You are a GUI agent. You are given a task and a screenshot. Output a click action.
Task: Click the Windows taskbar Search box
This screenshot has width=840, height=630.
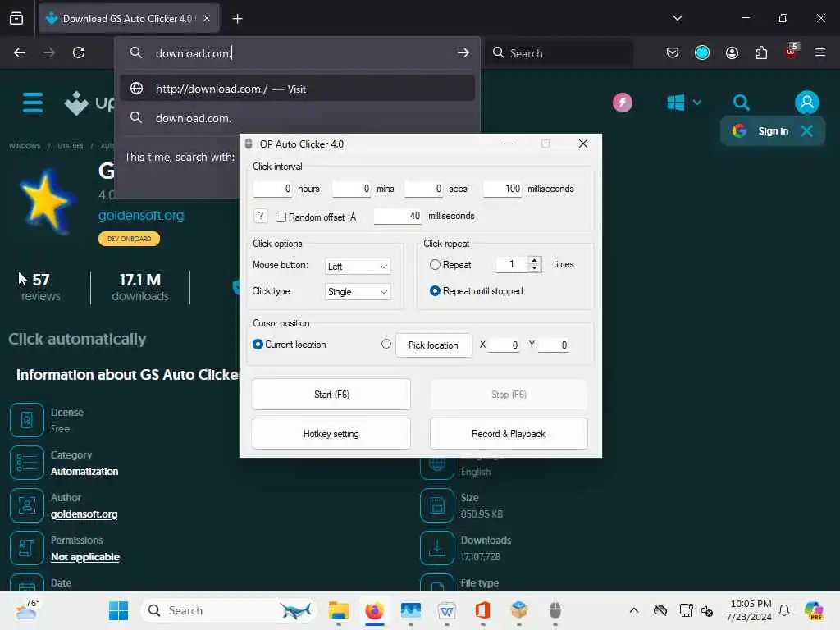point(230,610)
